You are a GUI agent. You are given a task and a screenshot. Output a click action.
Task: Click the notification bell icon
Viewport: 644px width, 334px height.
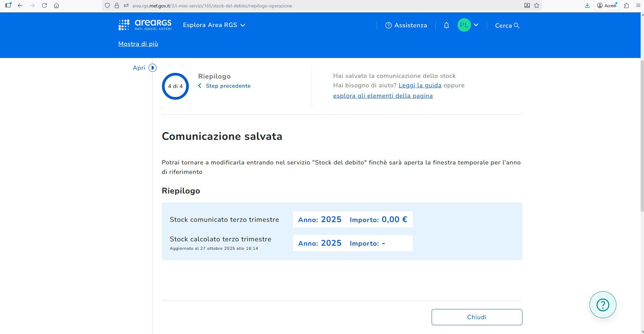pos(446,25)
